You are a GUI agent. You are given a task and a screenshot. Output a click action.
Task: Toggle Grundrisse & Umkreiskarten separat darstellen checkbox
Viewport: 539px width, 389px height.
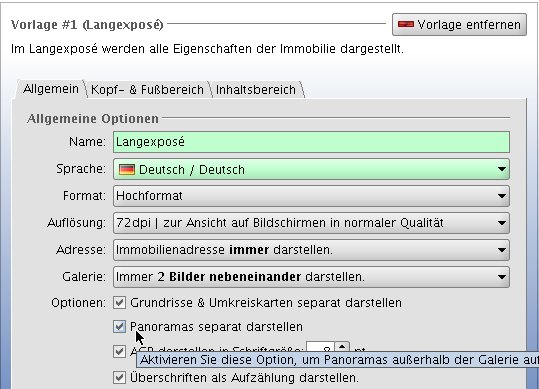pyautogui.click(x=119, y=303)
